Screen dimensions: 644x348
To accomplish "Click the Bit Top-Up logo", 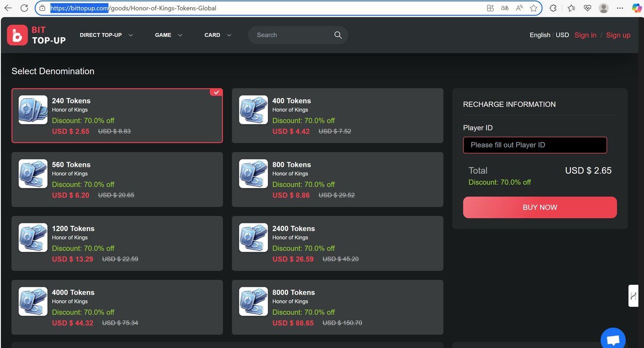I will [x=36, y=35].
